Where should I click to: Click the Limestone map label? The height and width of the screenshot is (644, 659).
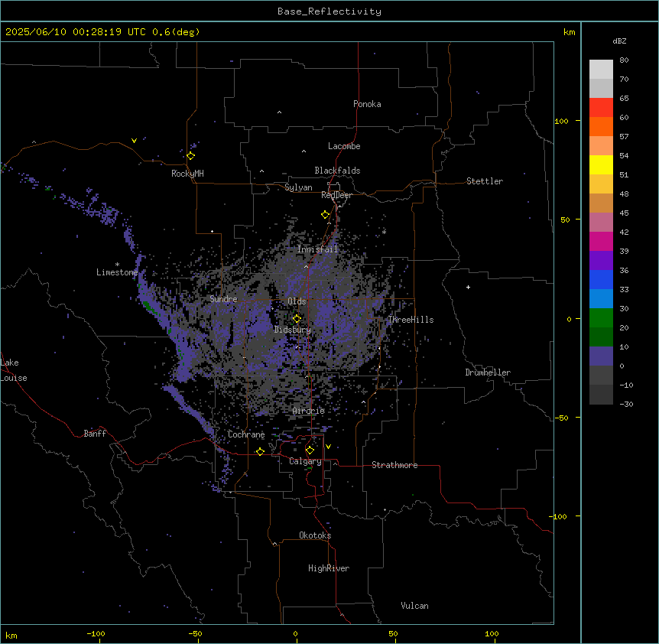pyautogui.click(x=117, y=272)
